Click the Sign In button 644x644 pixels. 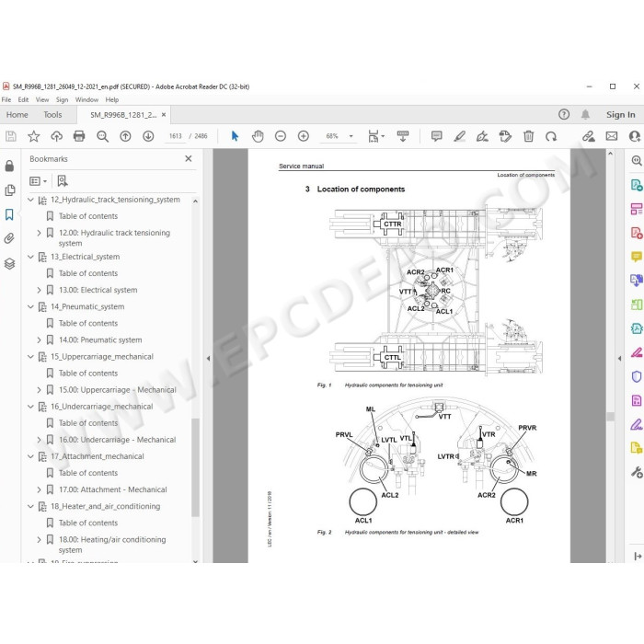pos(621,115)
